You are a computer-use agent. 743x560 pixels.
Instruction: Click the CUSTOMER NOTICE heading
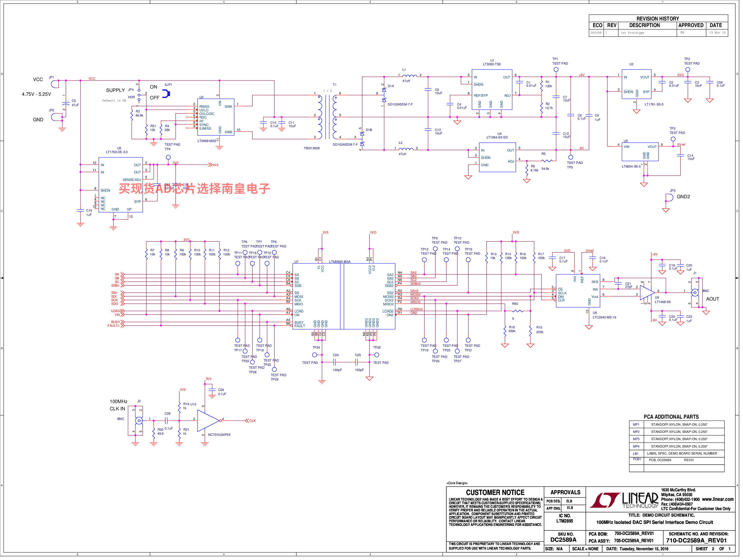(x=498, y=495)
